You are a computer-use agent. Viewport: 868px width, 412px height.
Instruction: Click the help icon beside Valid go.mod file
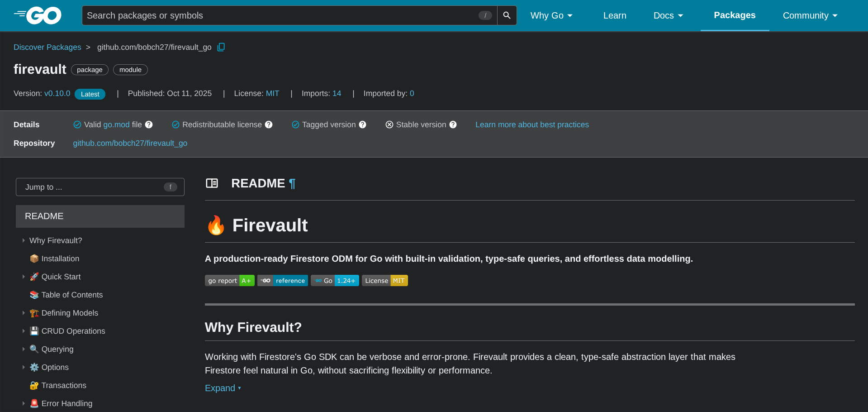[148, 125]
